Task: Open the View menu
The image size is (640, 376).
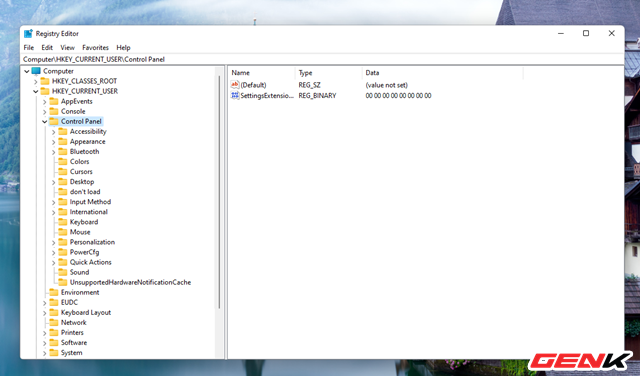Action: point(67,47)
